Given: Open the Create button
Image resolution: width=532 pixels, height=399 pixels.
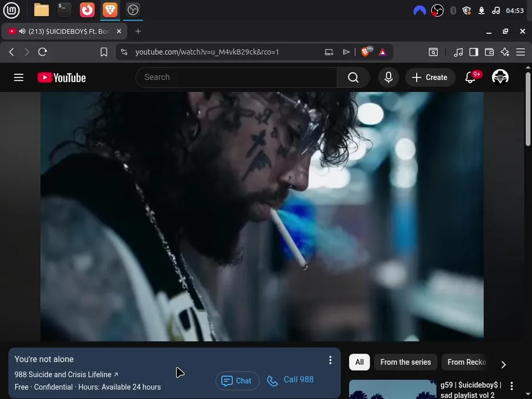Looking at the screenshot, I should [429, 78].
